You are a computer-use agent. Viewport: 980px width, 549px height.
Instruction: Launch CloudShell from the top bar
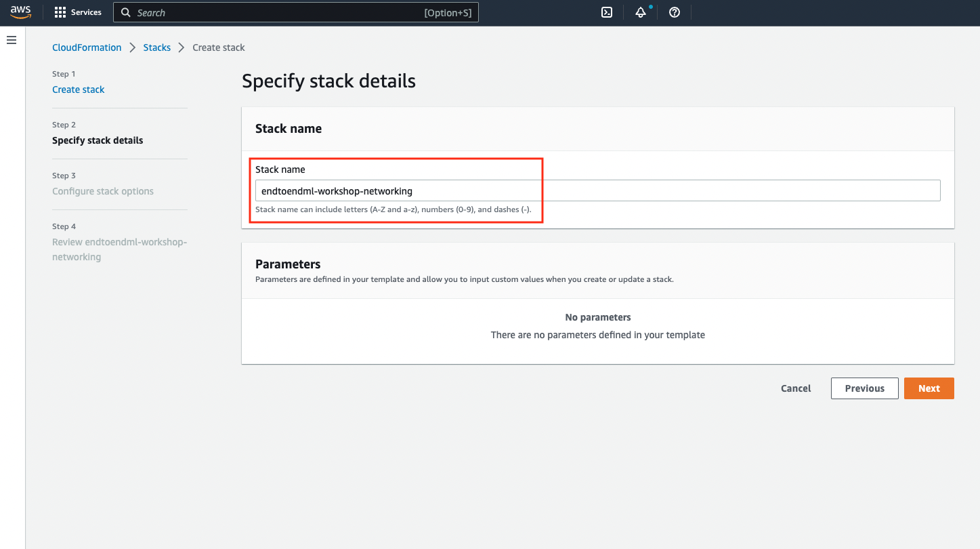tap(607, 12)
